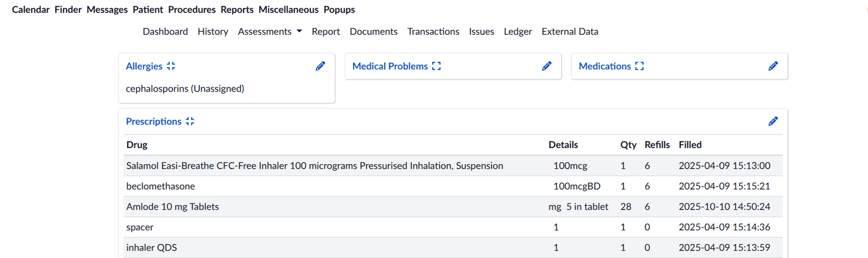Click the Refills column header

[657, 145]
